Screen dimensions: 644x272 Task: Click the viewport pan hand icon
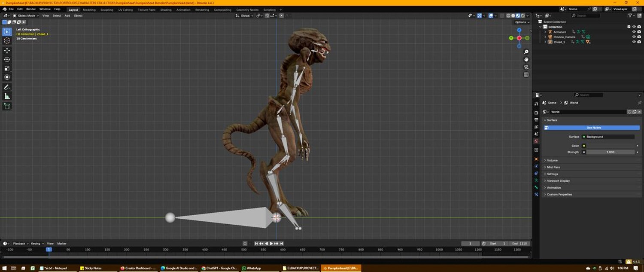(x=526, y=59)
